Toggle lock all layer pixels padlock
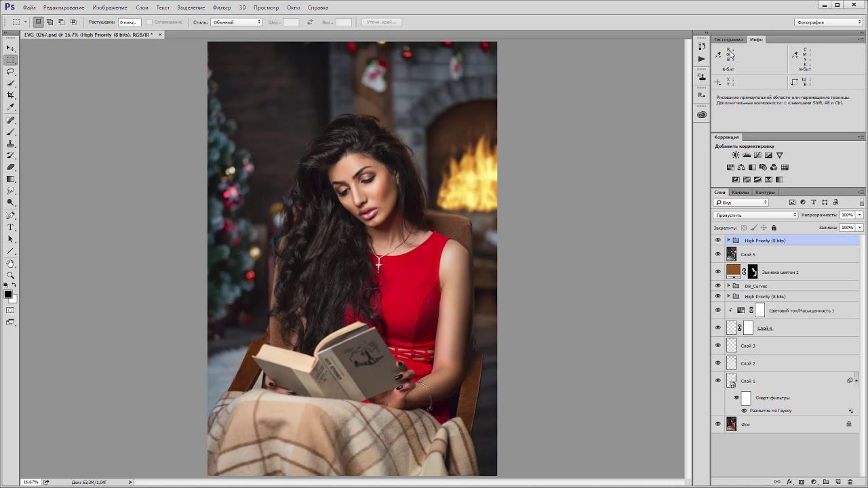 click(x=774, y=228)
